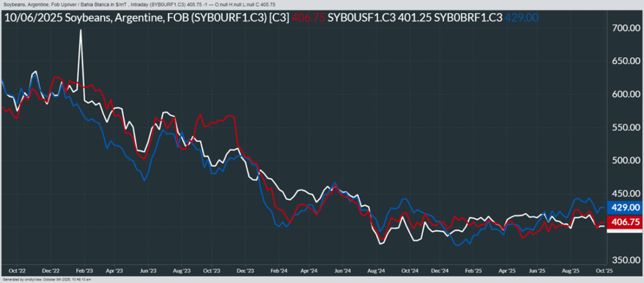Image resolution: width=644 pixels, height=283 pixels.
Task: Select the Oct '22 date on time axis
Action: [x=16, y=270]
